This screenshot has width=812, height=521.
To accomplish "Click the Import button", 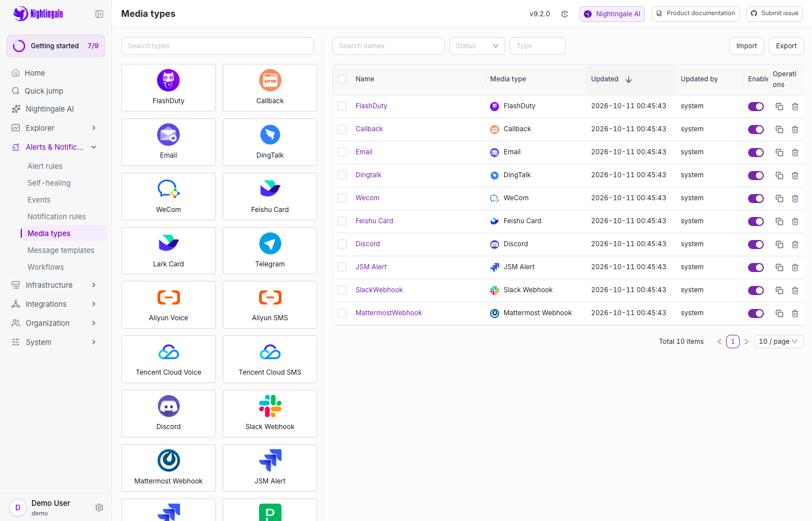I will coord(746,46).
